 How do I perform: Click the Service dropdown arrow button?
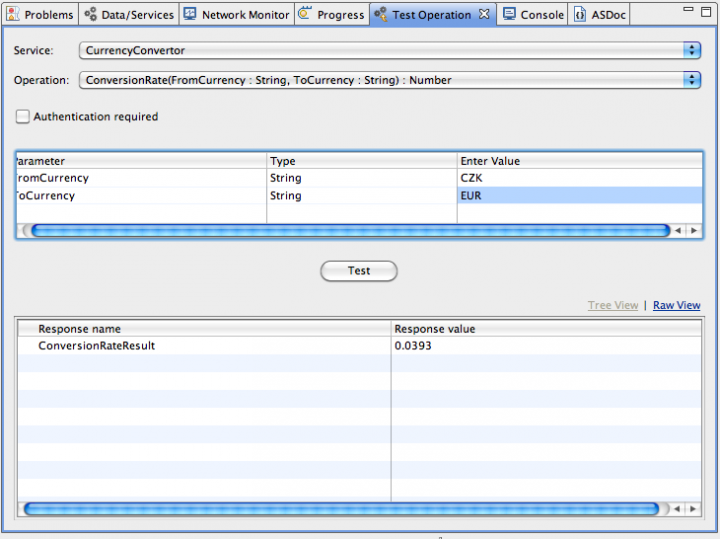coord(692,50)
